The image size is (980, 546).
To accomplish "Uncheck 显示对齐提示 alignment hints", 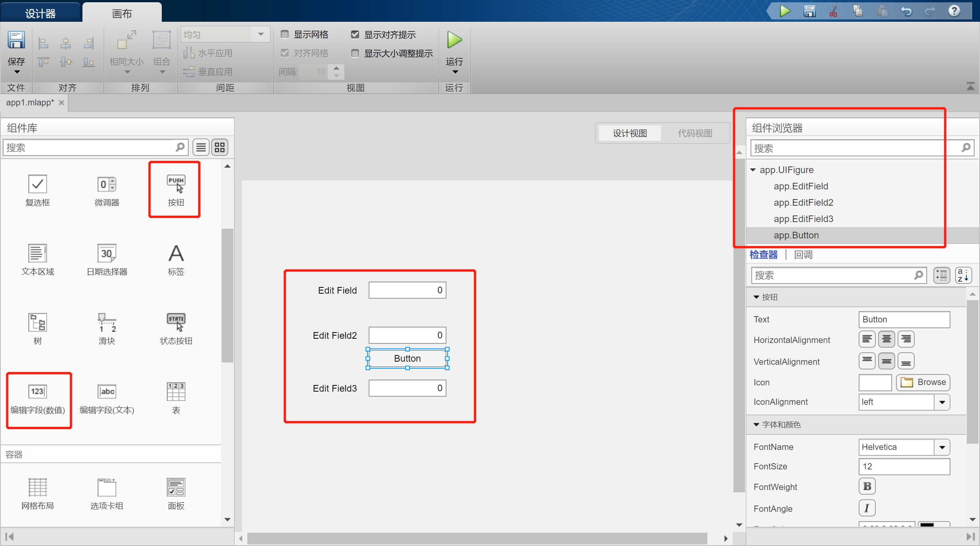I will [x=355, y=35].
